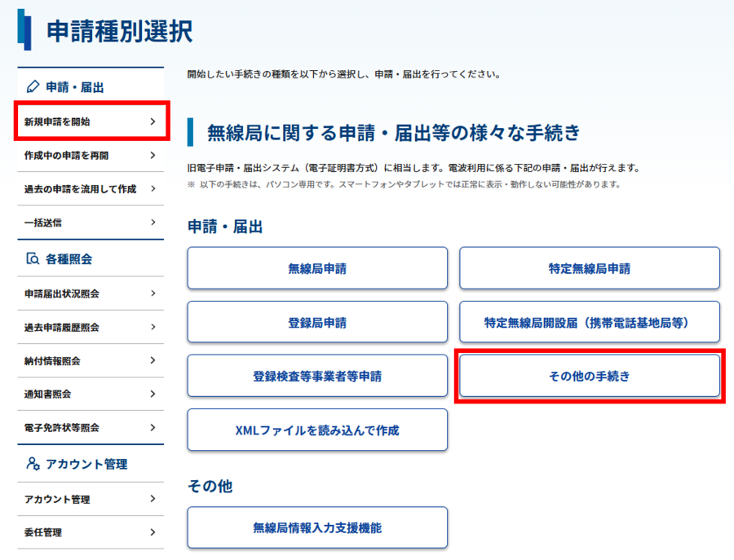
Task: Open その他の手続き button
Action: pyautogui.click(x=589, y=376)
